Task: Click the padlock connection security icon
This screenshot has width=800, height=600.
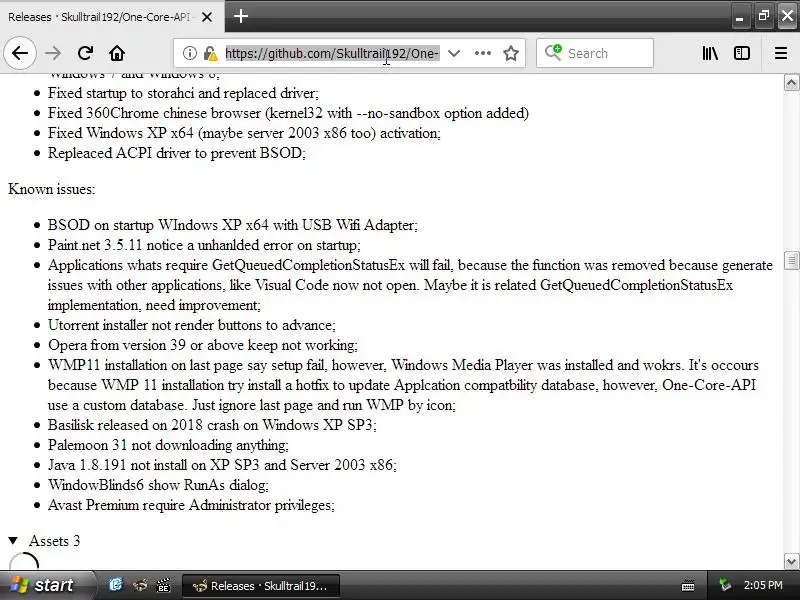Action: tap(210, 53)
